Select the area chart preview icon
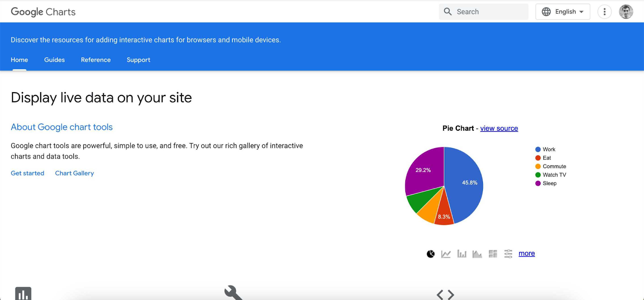 pyautogui.click(x=477, y=253)
